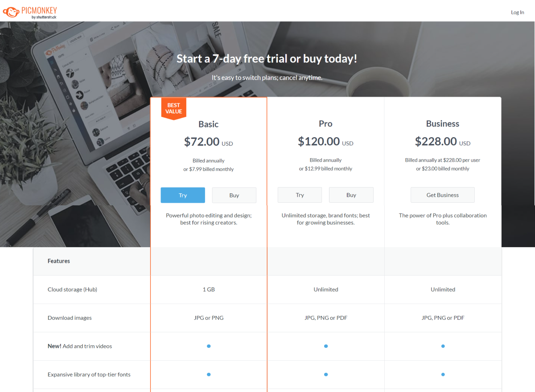
Task: Click Basic's blue dot for top-tier fonts
Action: (x=209, y=375)
